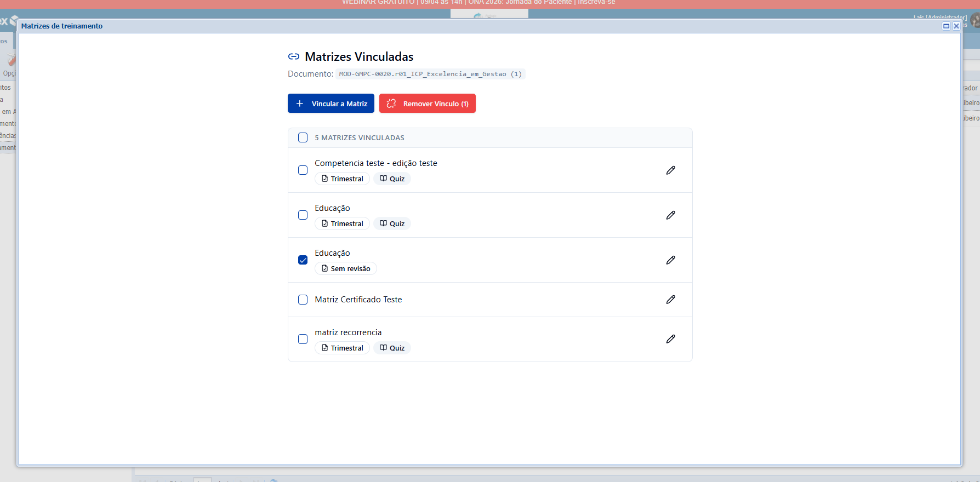This screenshot has width=980, height=482.
Task: Click the document name MOD-GMPC-0020 label
Action: tap(430, 74)
